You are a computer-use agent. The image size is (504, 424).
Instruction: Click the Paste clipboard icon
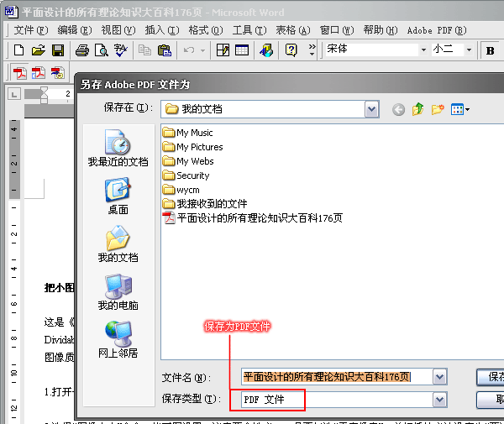[165, 50]
